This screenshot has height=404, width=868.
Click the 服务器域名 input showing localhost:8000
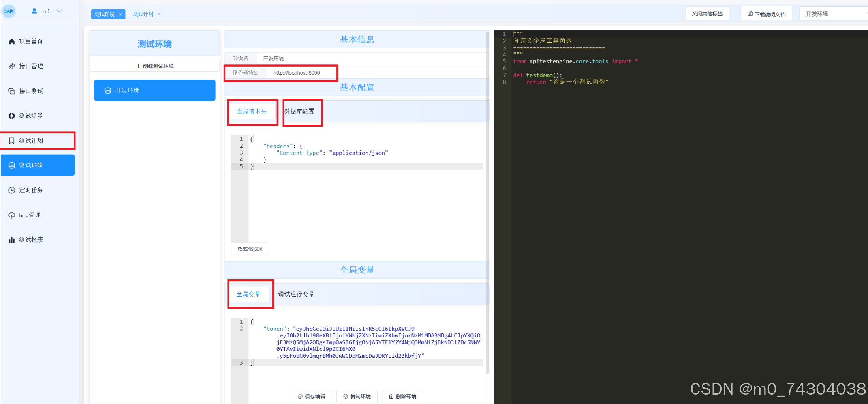coord(301,73)
